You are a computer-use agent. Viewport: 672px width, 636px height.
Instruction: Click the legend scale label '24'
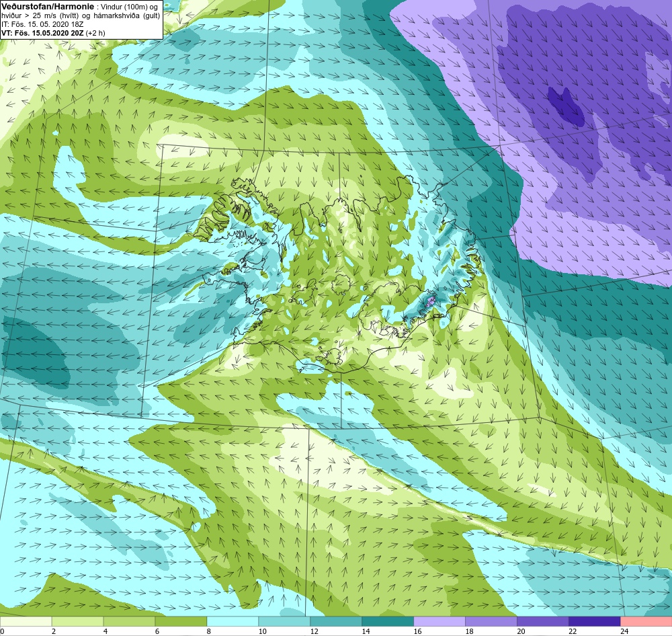[624, 631]
